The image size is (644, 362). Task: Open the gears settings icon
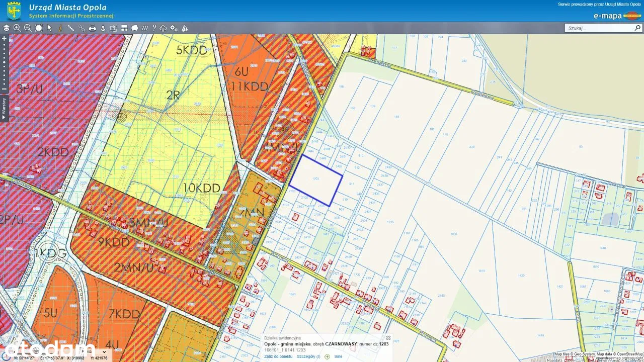point(174,28)
